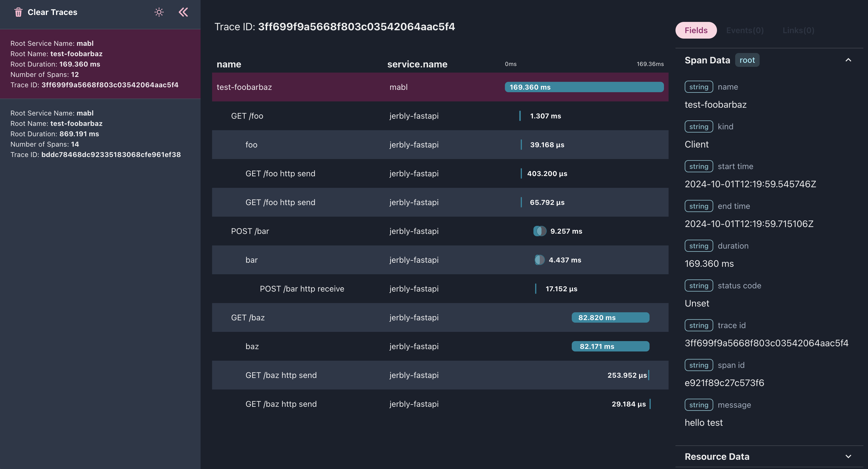
Task: Click the trash icon beside Clear Traces
Action: pos(18,12)
